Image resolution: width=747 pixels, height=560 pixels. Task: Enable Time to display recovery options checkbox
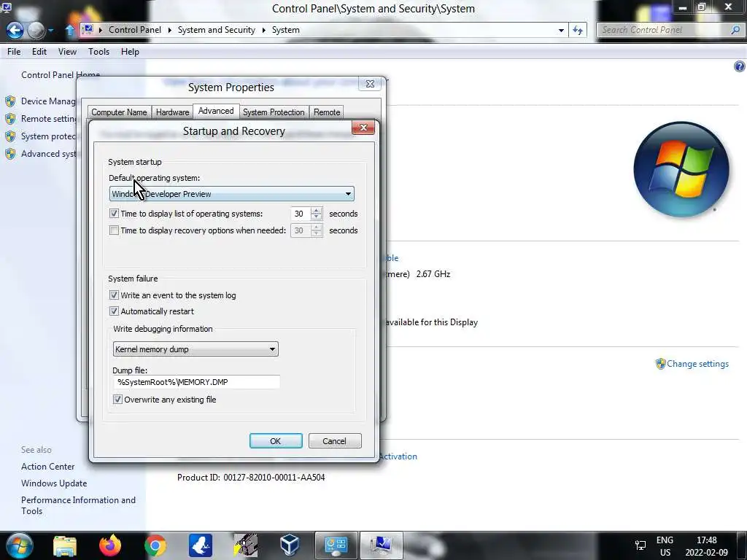coord(114,230)
